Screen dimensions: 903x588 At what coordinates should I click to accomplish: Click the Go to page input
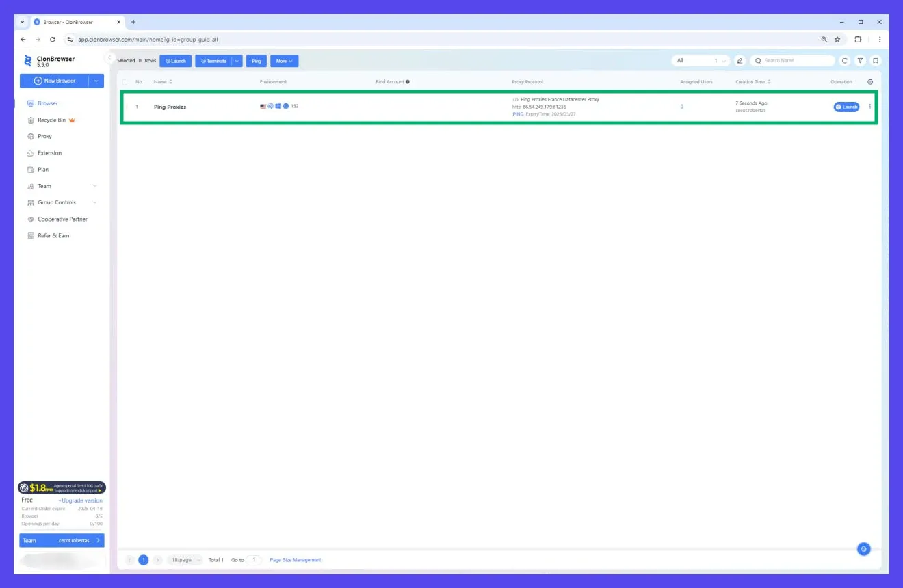coord(254,560)
